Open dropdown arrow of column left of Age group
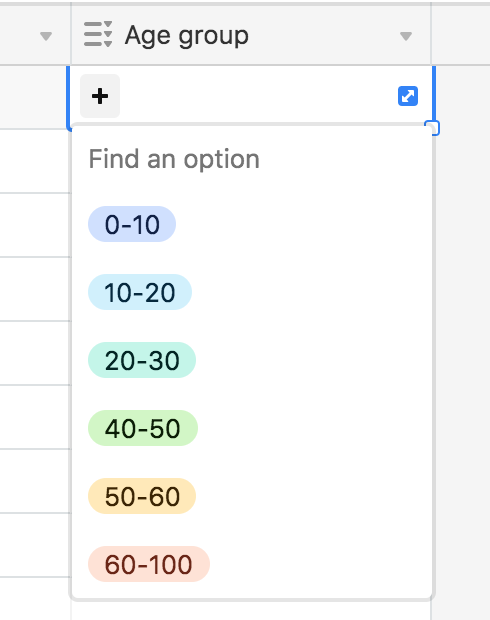Image resolution: width=490 pixels, height=620 pixels. [46, 36]
